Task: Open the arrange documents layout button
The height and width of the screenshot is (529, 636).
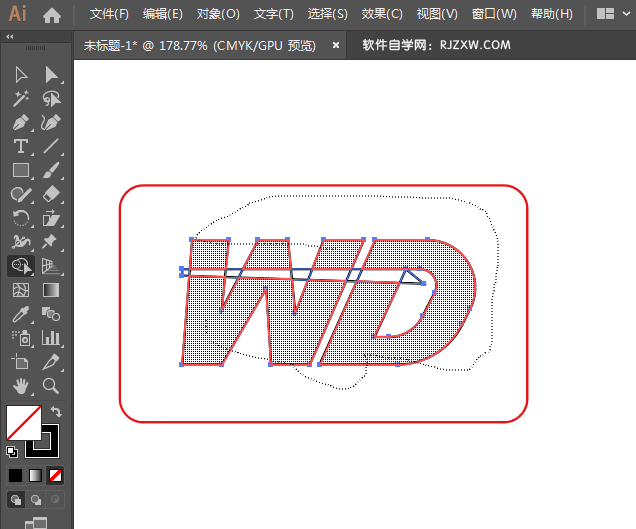Action: (605, 14)
